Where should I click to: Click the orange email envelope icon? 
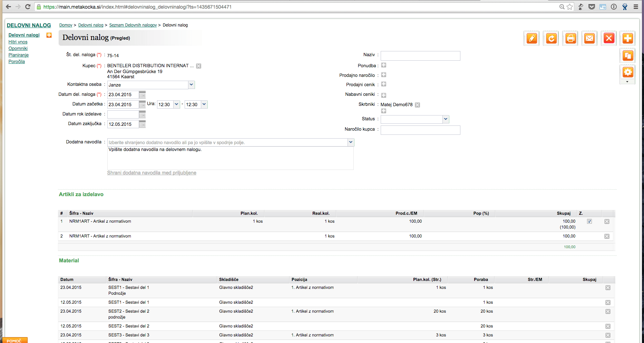589,38
